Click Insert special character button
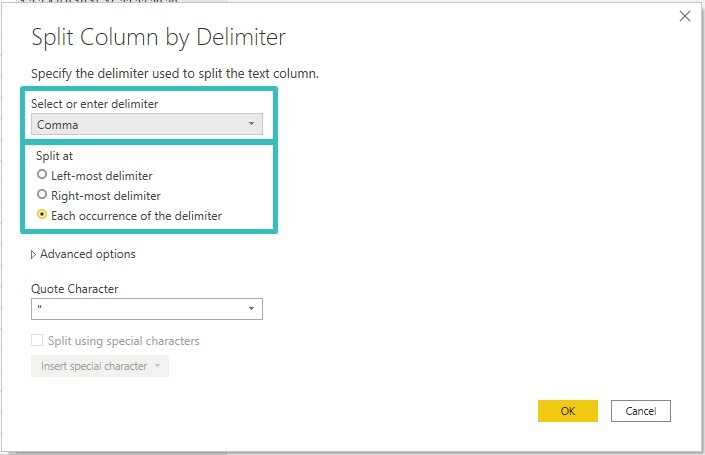Image resolution: width=705 pixels, height=455 pixels. [x=100, y=366]
